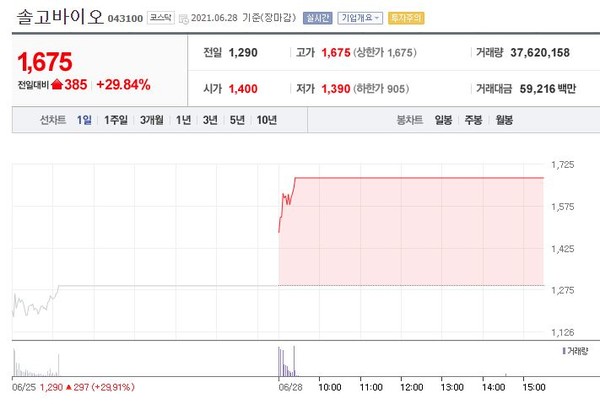The image size is (600, 404).
Task: Switch to the 3년 chart range
Action: point(210,120)
